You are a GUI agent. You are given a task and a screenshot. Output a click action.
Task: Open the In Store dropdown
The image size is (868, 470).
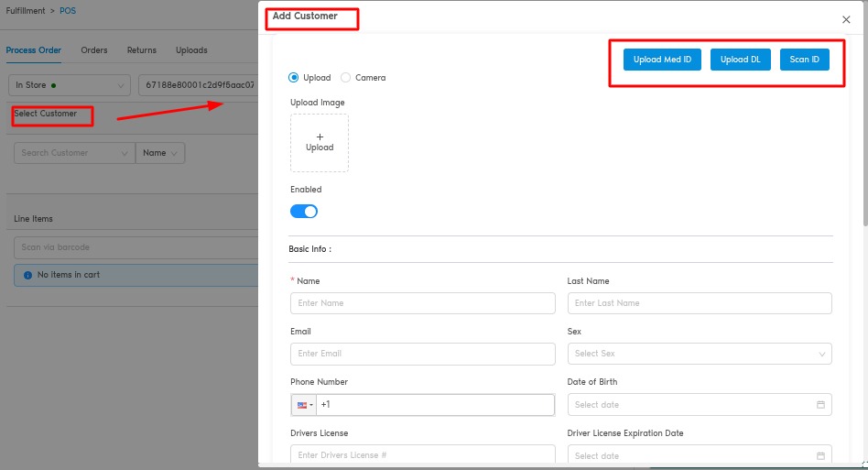pyautogui.click(x=70, y=85)
